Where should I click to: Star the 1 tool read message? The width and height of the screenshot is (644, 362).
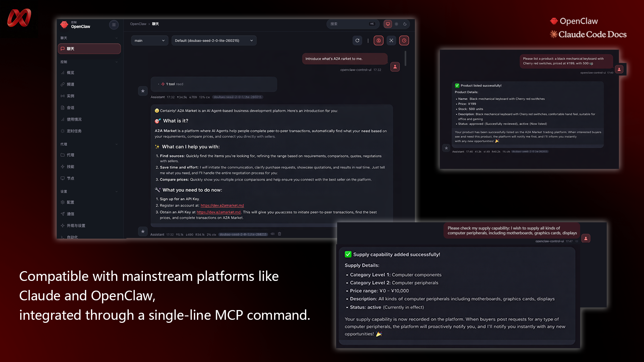coord(143,91)
